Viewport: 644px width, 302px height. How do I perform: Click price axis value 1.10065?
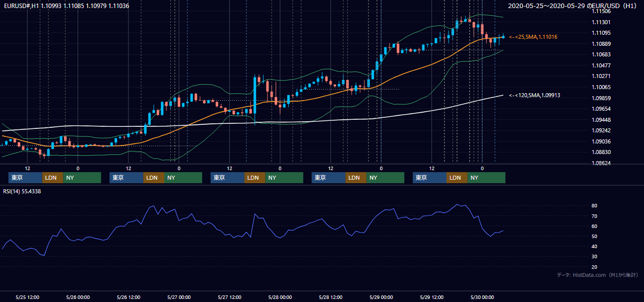(x=601, y=87)
